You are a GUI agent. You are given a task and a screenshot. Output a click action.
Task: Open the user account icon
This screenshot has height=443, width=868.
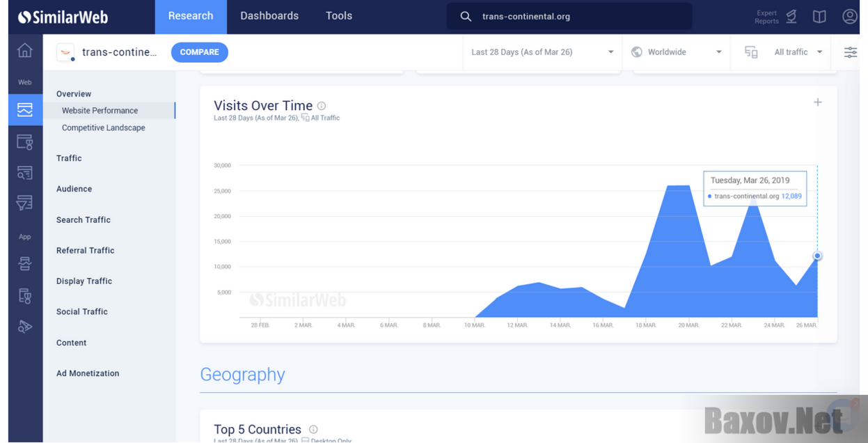point(849,17)
